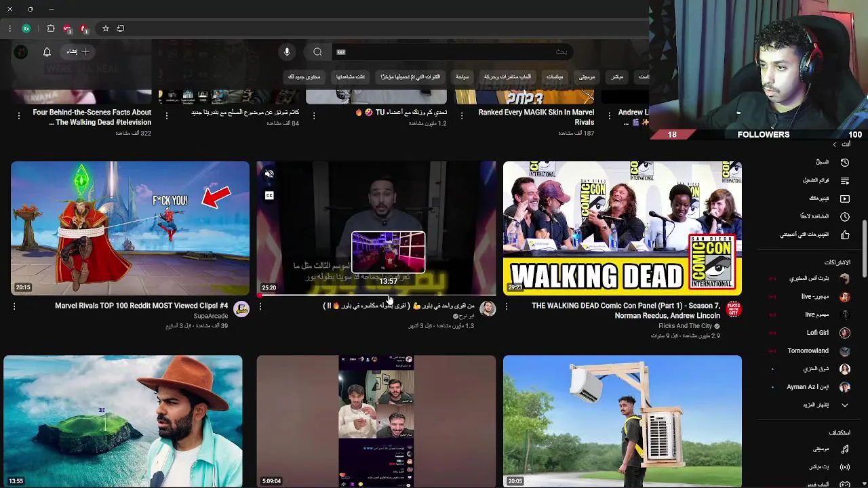The width and height of the screenshot is (868, 488).
Task: Open Playlists (قوائم التشغيل) icon in sidebar
Action: pos(844,180)
